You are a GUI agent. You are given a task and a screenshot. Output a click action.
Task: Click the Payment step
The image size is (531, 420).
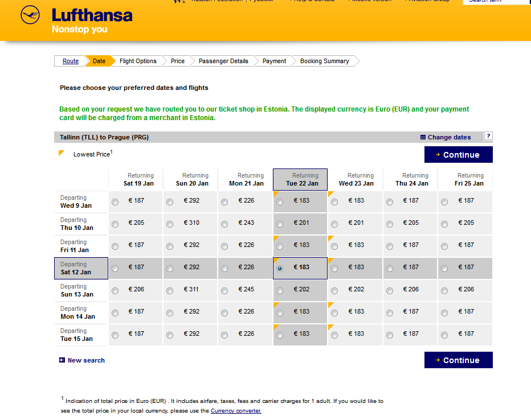click(274, 61)
